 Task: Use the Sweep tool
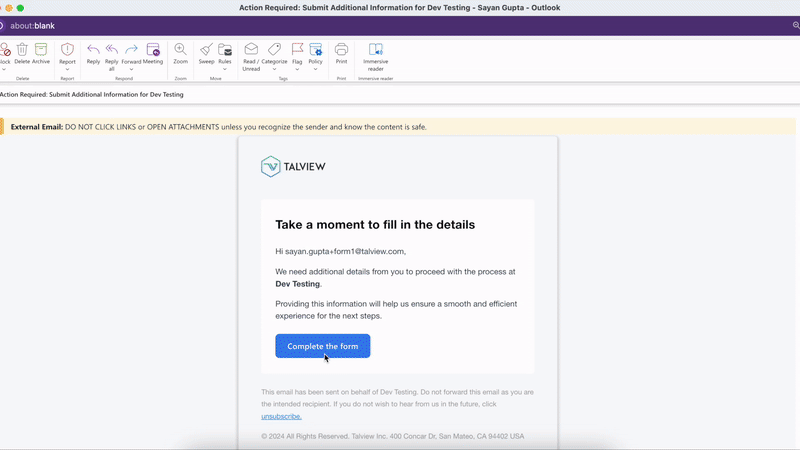pos(206,54)
